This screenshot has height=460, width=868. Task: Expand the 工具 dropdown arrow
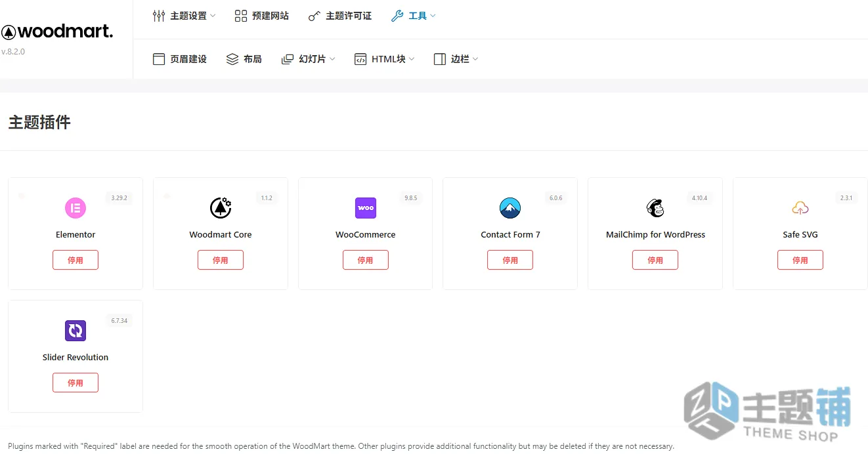point(433,16)
